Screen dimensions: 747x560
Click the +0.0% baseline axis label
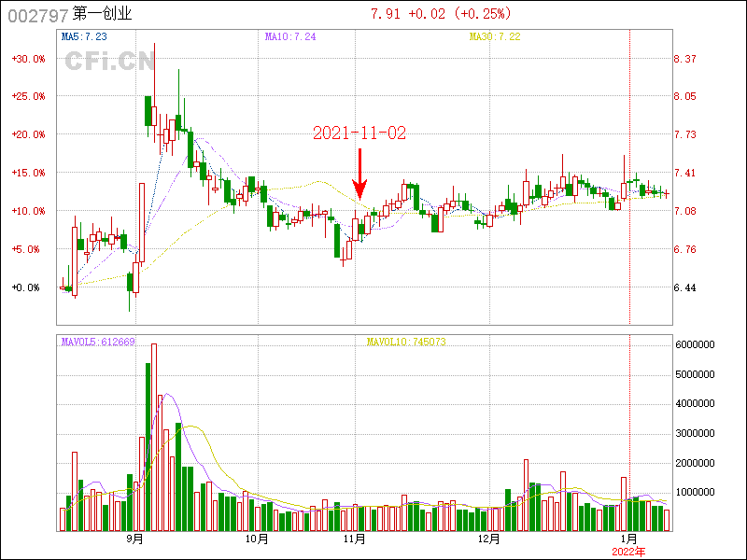point(26,287)
